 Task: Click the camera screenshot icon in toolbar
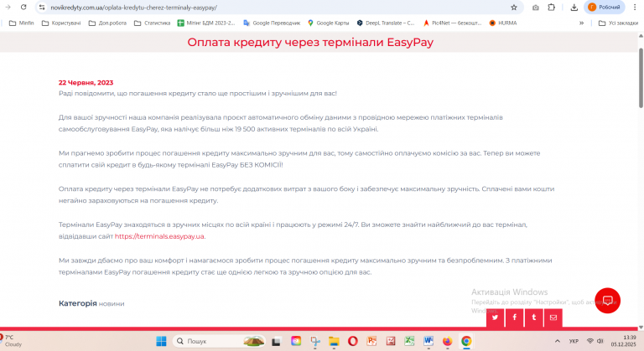click(536, 8)
